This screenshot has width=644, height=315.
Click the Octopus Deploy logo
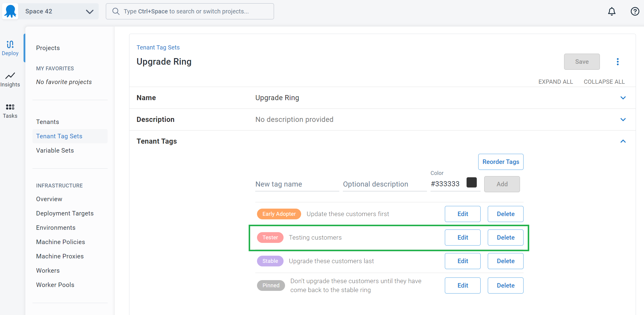click(x=10, y=11)
